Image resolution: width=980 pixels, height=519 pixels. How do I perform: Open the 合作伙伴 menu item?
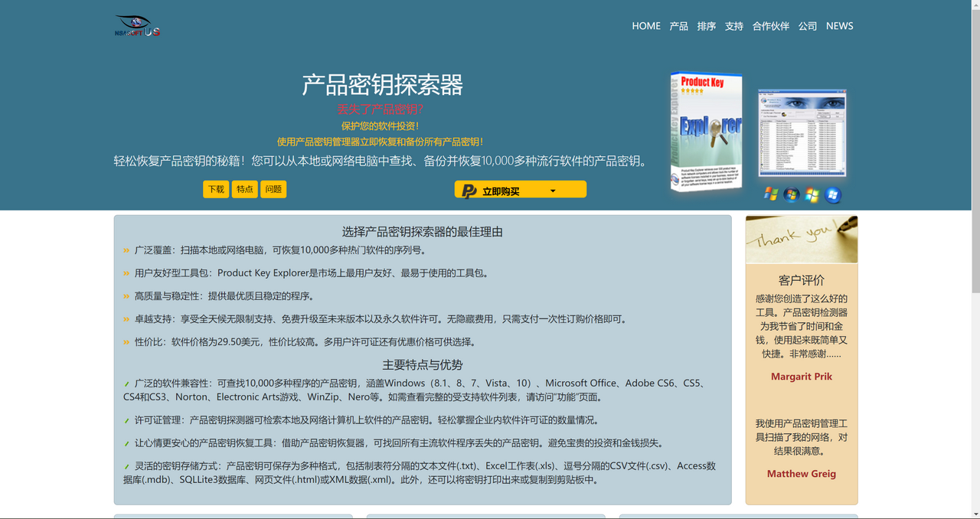[x=770, y=26]
